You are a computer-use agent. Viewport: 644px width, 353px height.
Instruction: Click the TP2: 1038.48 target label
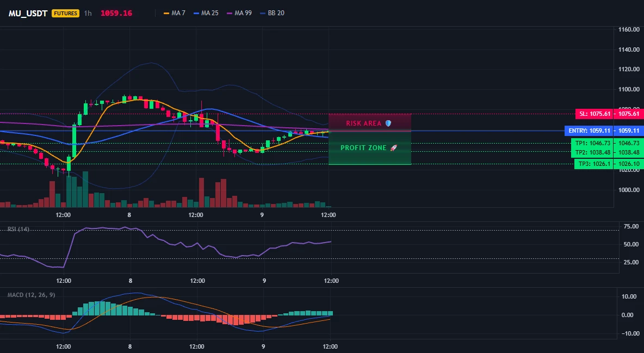(x=592, y=152)
